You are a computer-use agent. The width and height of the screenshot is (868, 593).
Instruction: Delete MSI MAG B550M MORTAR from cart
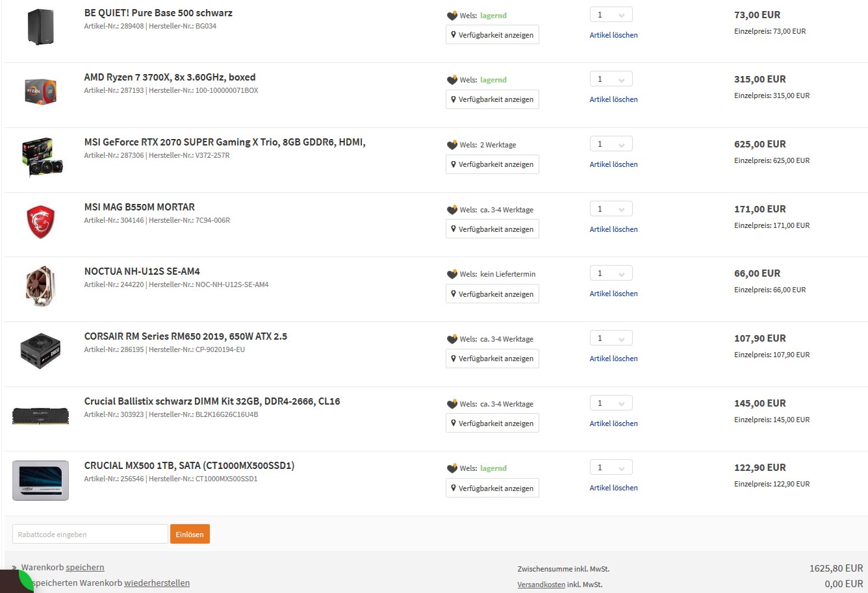coord(613,229)
